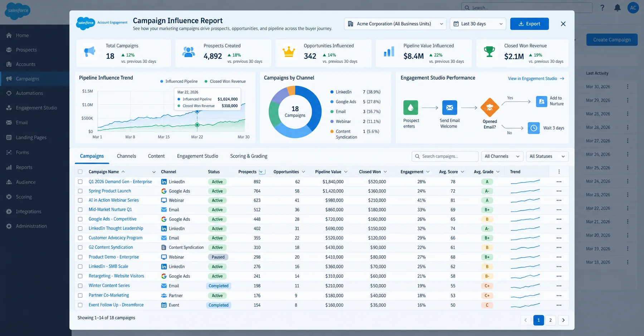Screen dimensions: 644x336
Task: Open the Acme Corporation business unit dropdown
Action: [x=395, y=24]
